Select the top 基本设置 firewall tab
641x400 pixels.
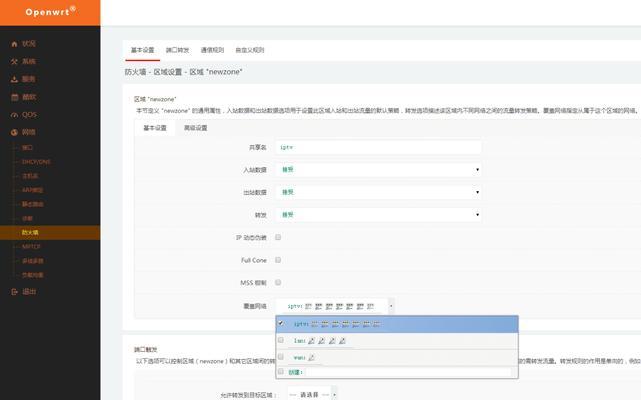tap(142, 50)
